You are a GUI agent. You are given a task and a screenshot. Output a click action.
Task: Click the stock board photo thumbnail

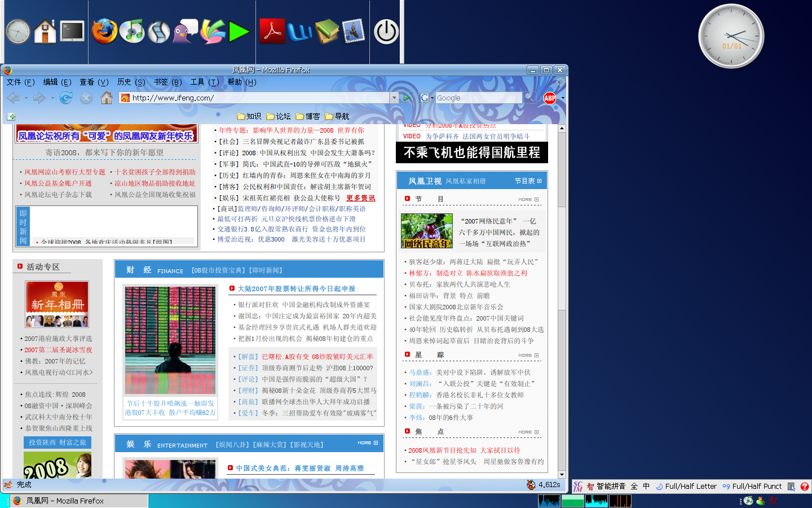(170, 340)
